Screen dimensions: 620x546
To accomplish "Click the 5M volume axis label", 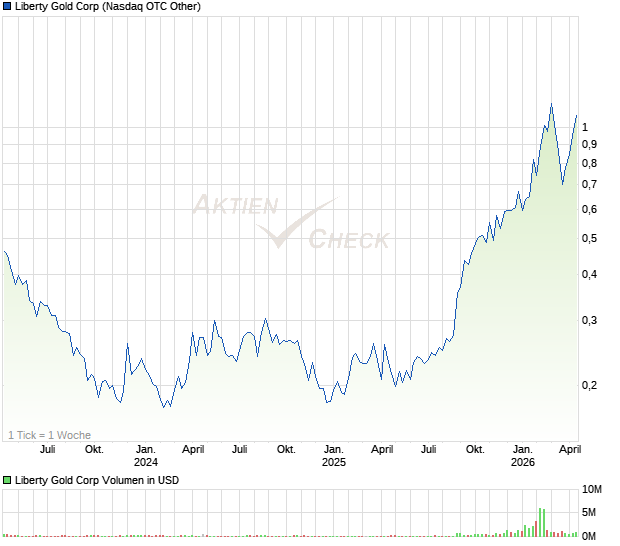I will click(592, 513).
